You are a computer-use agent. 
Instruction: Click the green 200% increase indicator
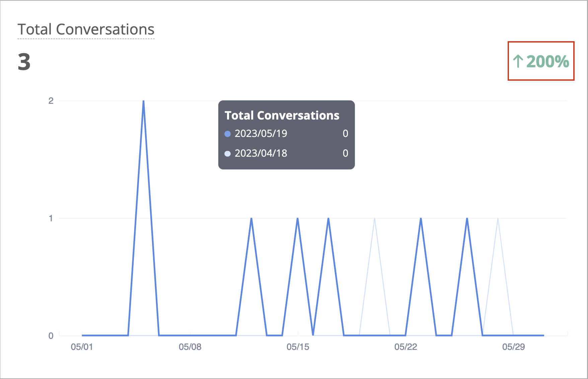tap(541, 61)
